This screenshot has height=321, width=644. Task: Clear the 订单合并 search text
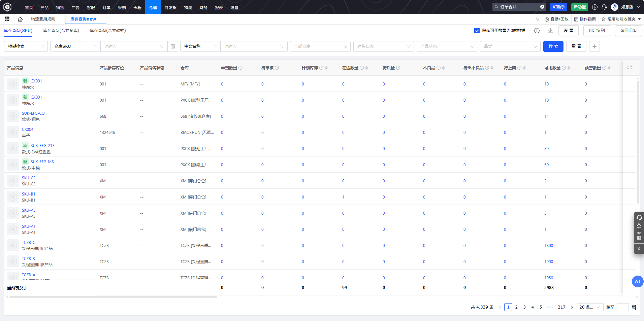(542, 7)
